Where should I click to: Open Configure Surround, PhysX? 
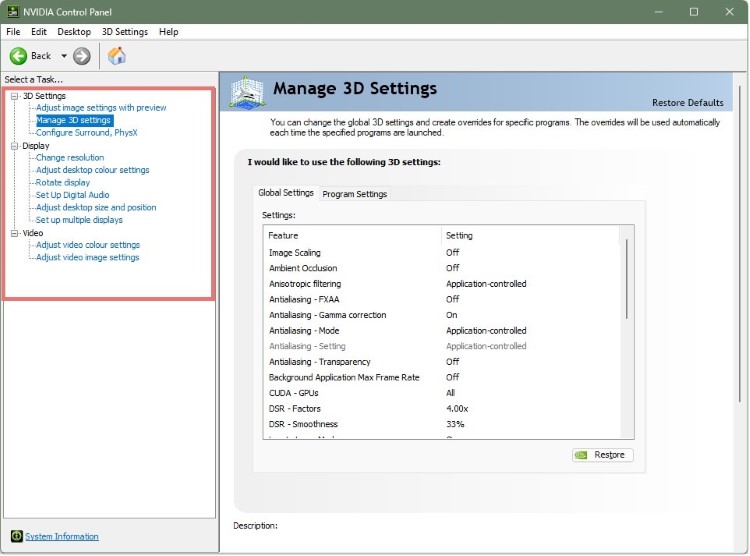click(87, 133)
